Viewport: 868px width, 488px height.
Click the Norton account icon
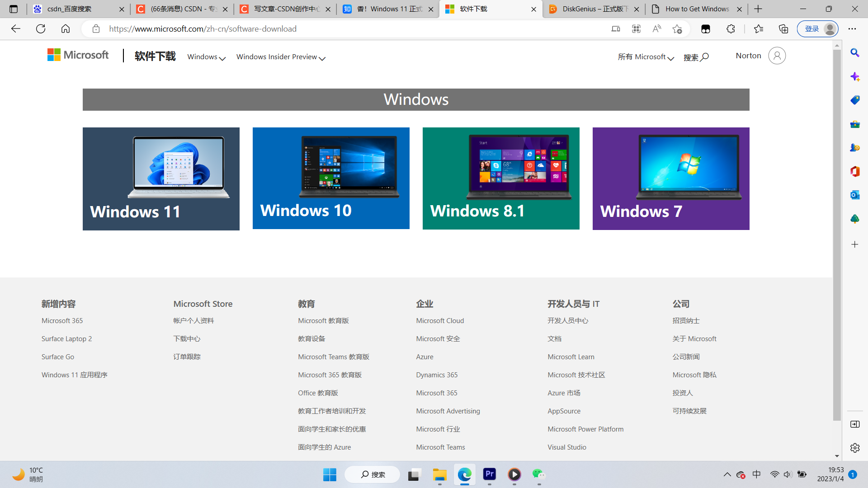(x=776, y=56)
